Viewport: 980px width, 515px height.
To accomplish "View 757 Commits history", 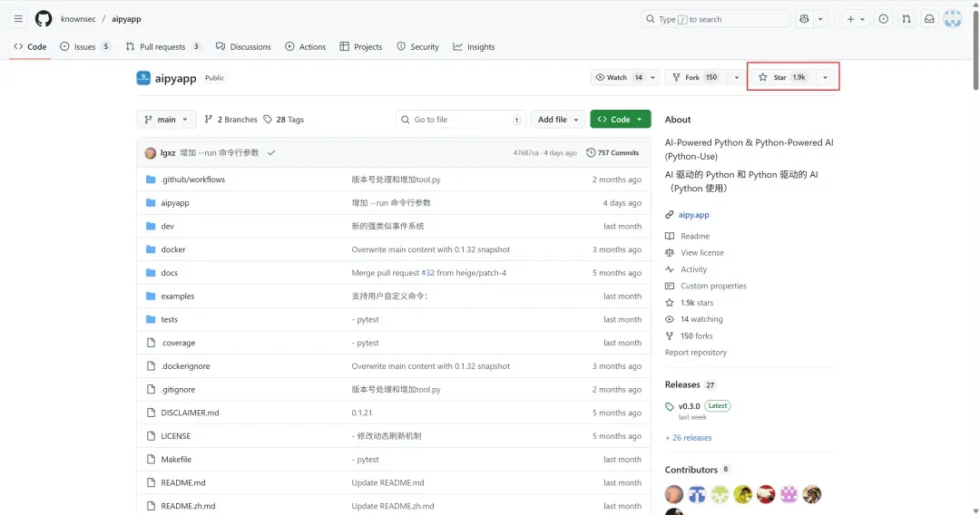I will [612, 153].
